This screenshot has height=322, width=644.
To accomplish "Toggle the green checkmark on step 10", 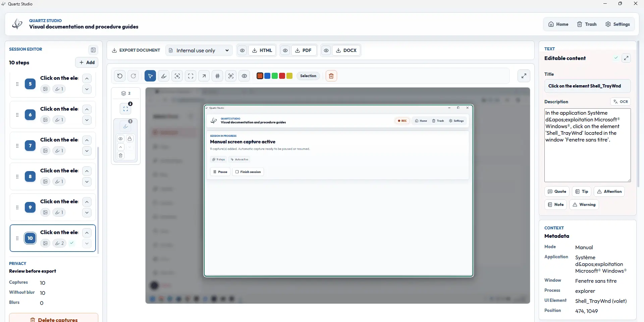I will click(72, 243).
